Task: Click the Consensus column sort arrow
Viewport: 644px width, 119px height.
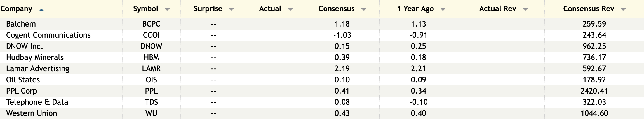Action: coord(363,9)
